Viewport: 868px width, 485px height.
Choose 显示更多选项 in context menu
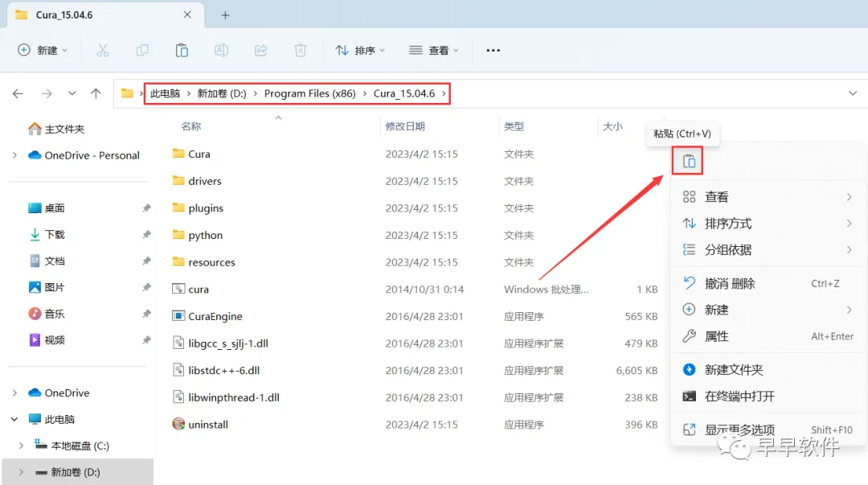coord(768,430)
